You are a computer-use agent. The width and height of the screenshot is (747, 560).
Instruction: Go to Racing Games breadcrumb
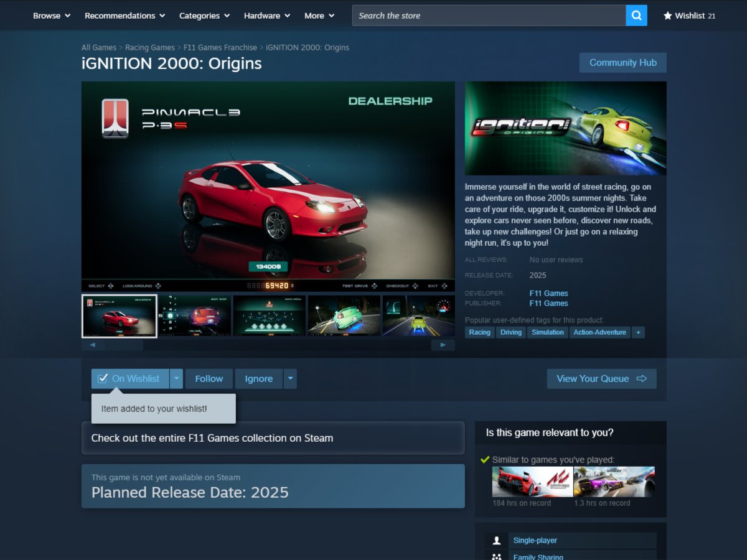coord(150,47)
